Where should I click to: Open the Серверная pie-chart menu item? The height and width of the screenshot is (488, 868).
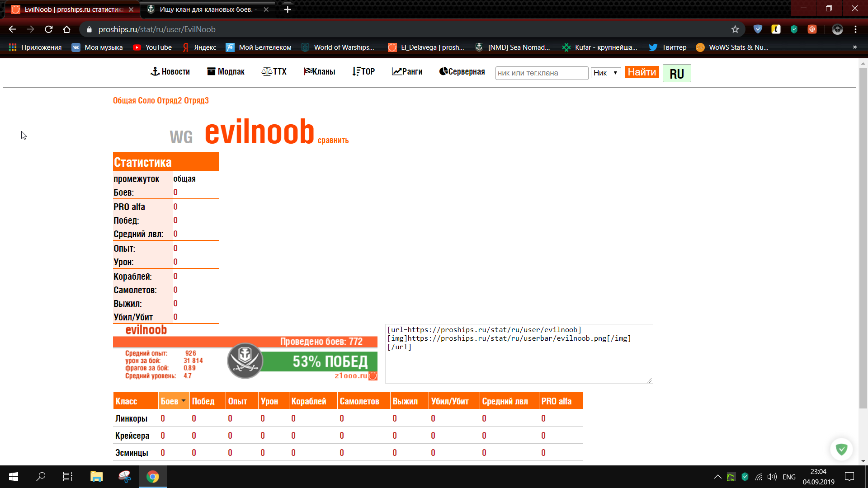click(462, 71)
